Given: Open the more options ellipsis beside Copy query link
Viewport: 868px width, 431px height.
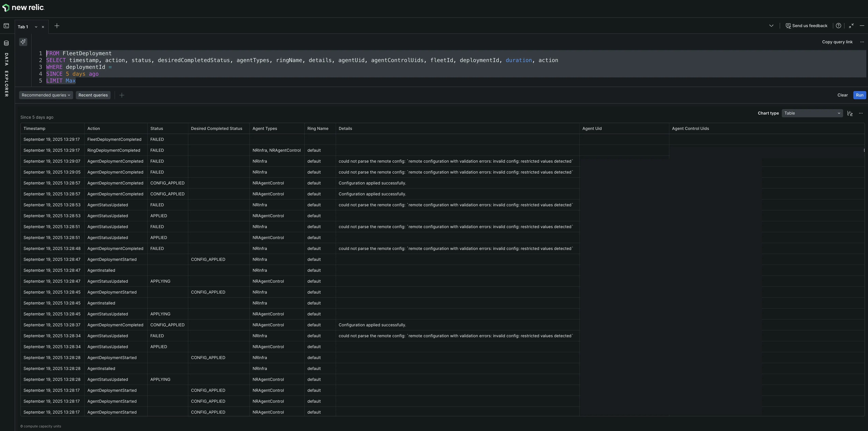Looking at the screenshot, I should click(x=862, y=42).
